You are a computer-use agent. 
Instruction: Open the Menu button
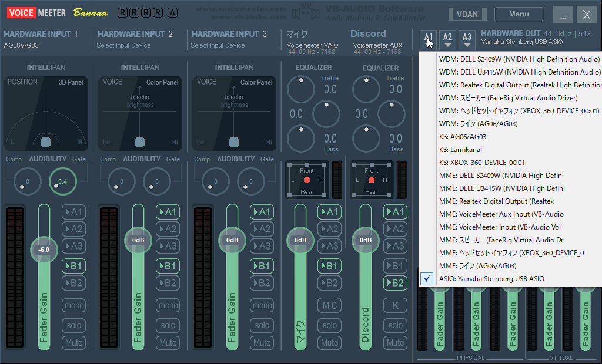[519, 14]
